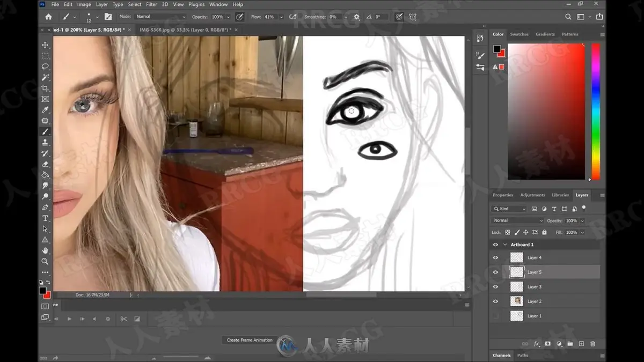
Task: Select the Eyedropper tool
Action: tap(45, 110)
